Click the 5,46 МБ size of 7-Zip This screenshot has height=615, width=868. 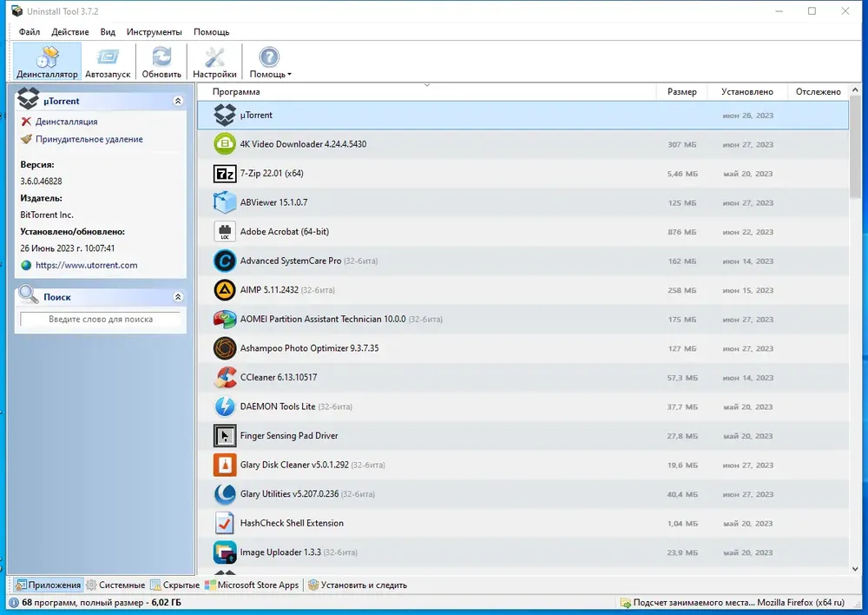coord(682,174)
